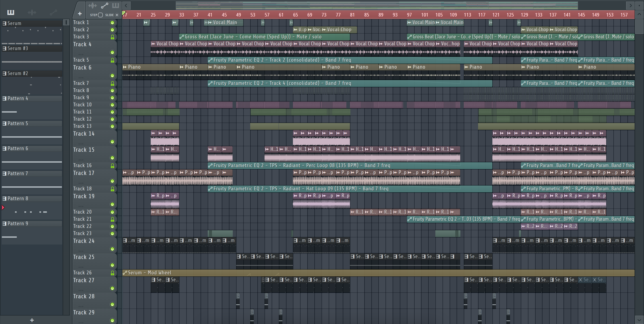Mute Track 10 via green LED

[x=112, y=105]
